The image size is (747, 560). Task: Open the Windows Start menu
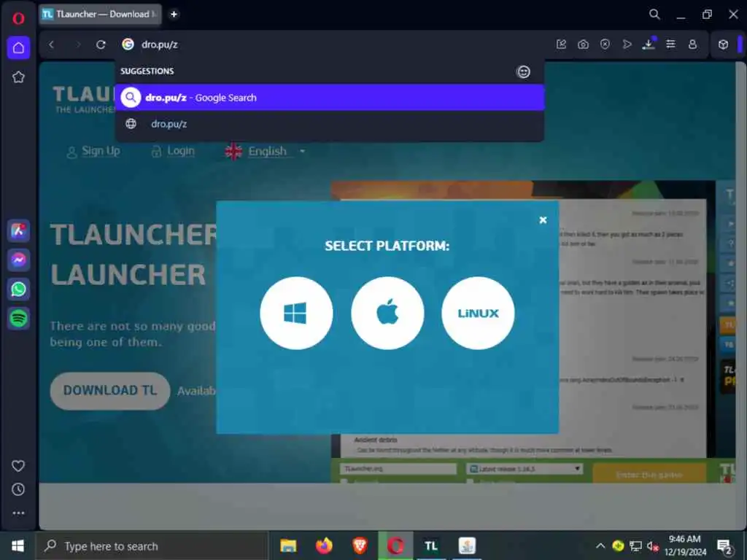(18, 545)
